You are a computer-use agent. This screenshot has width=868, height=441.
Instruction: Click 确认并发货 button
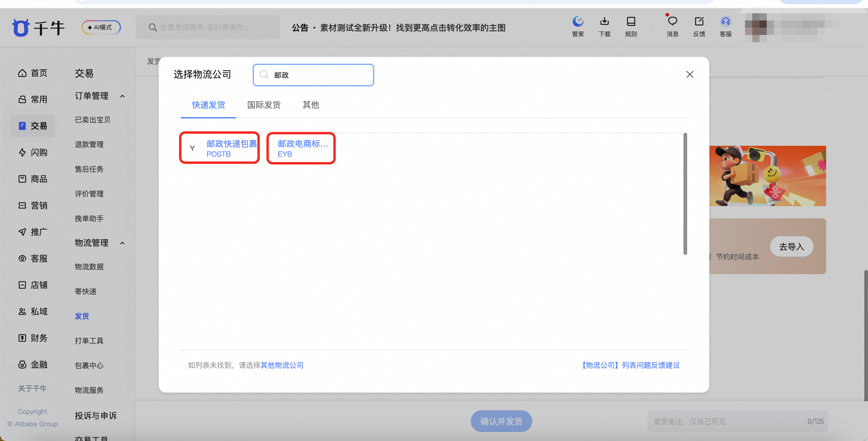click(501, 421)
